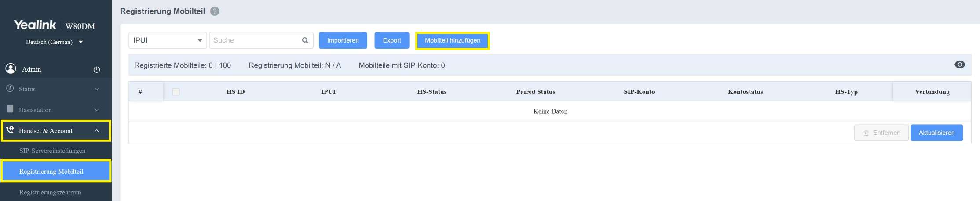
Task: Click the Suche search input field
Action: [255, 40]
